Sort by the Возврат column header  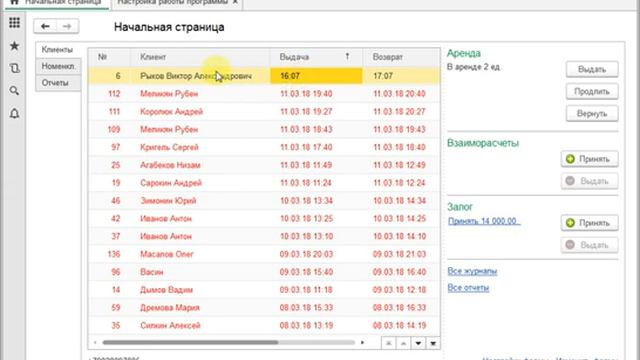coord(401,57)
